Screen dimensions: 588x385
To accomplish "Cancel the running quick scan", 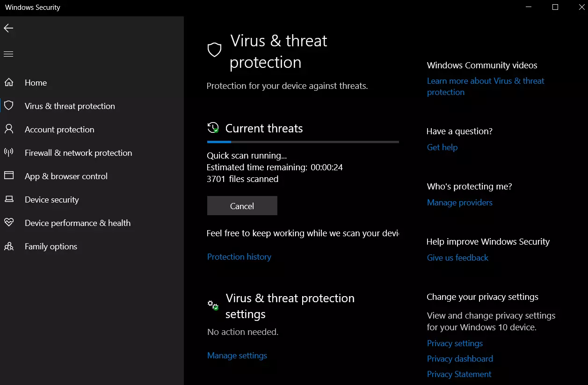I will 242,206.
